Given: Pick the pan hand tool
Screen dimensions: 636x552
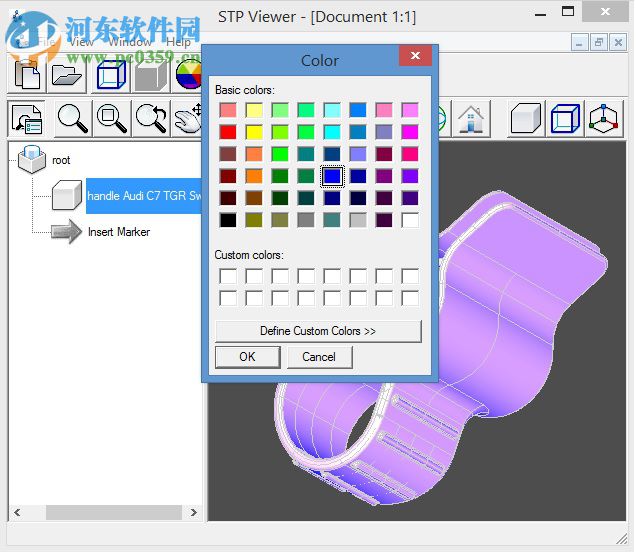Looking at the screenshot, I should tap(187, 119).
